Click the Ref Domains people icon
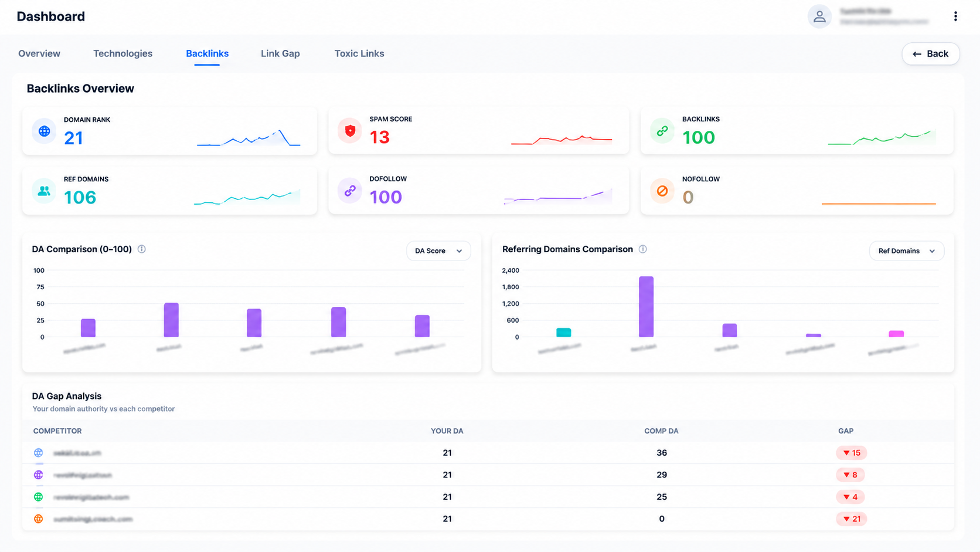The height and width of the screenshot is (552, 980). coord(44,191)
